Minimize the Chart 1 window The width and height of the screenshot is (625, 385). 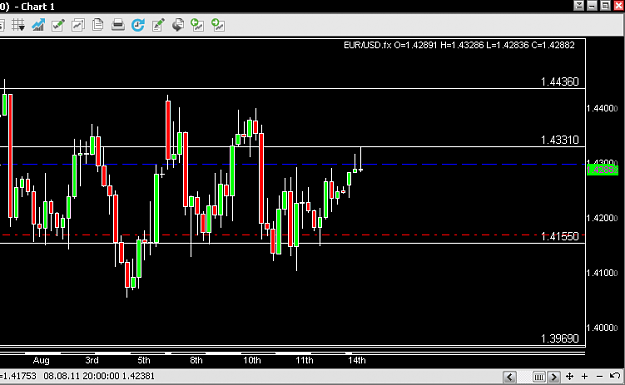(x=592, y=6)
